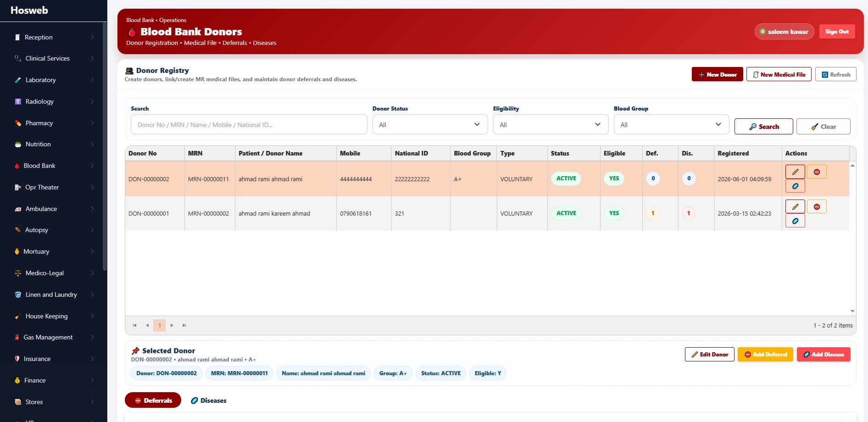Click the Search button
Viewport: 868px width, 422px height.
tap(763, 127)
